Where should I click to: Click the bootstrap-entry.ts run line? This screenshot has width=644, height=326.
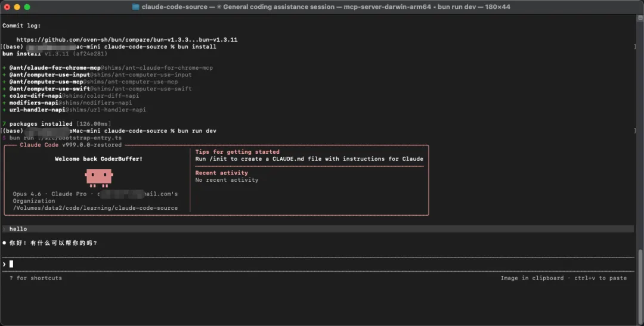point(62,138)
